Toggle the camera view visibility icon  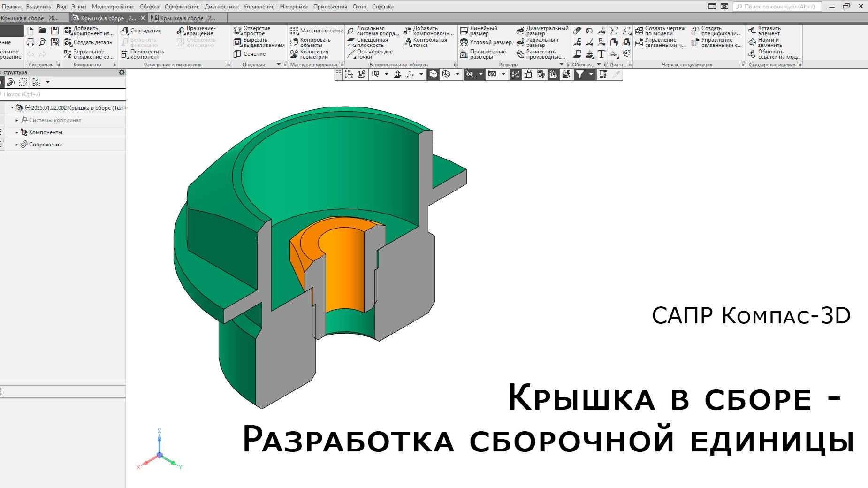[492, 74]
